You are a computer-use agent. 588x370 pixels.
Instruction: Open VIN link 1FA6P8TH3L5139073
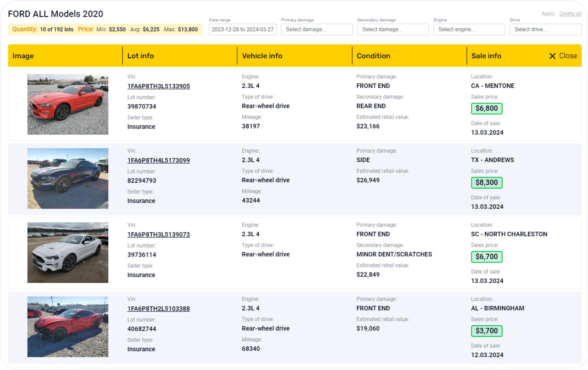[158, 235]
